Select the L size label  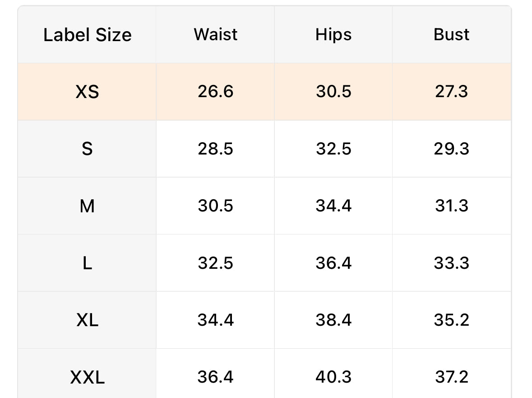pyautogui.click(x=87, y=263)
